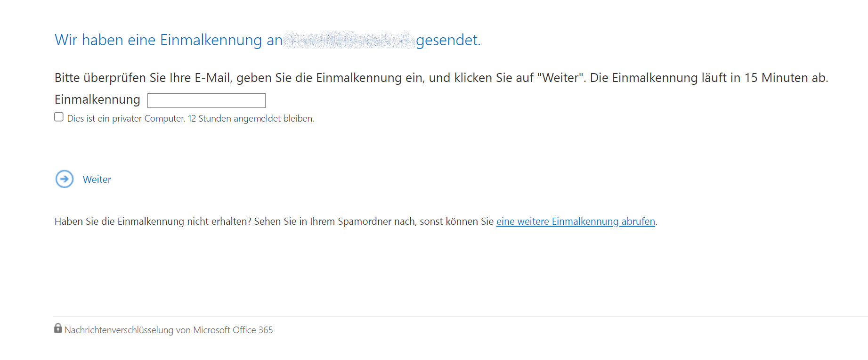Viewport: 868px width, 360px height.
Task: Click the blurred email address in the heading
Action: tap(349, 40)
